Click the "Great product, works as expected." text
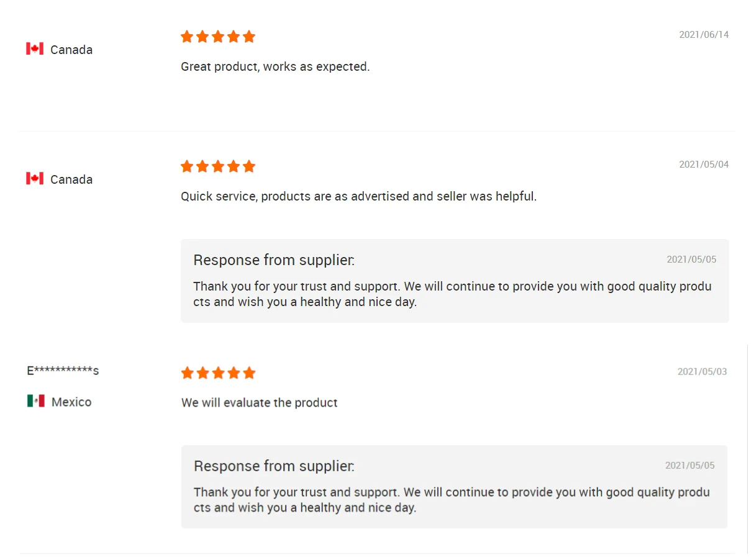 pyautogui.click(x=275, y=66)
